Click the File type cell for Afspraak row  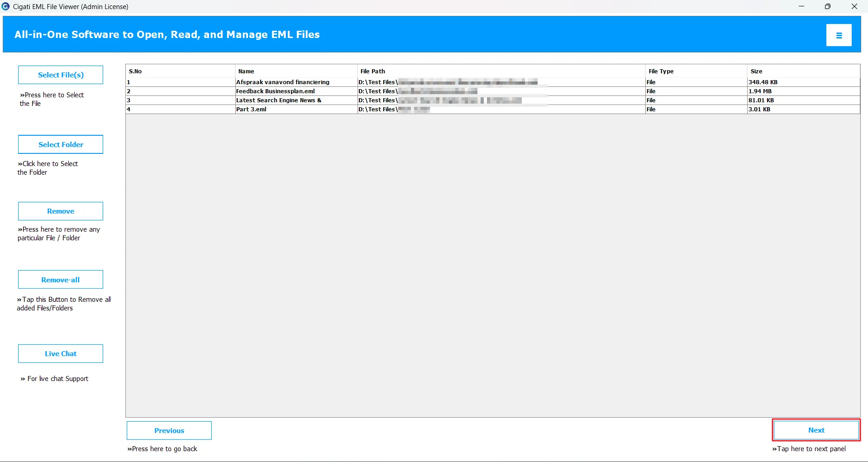click(696, 82)
